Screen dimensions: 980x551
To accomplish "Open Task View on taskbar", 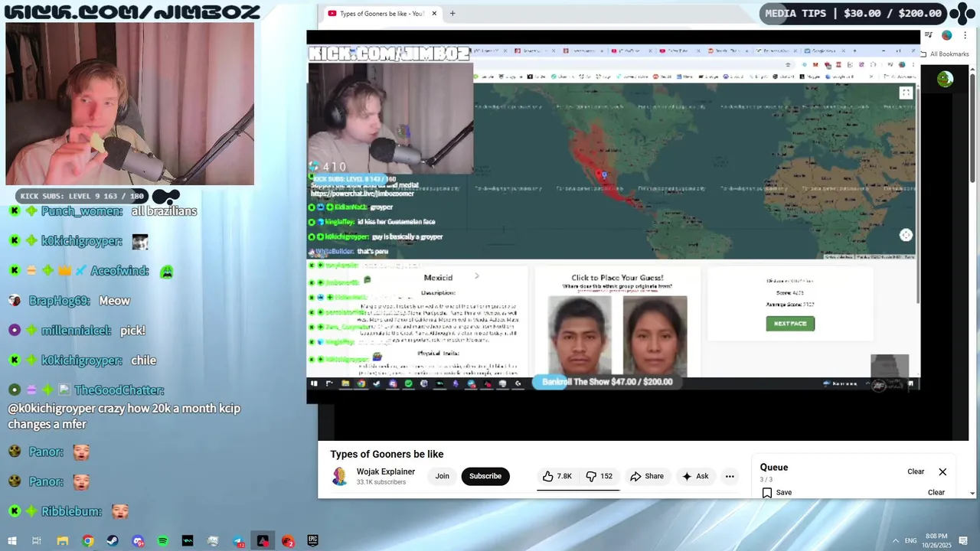I will [37, 541].
